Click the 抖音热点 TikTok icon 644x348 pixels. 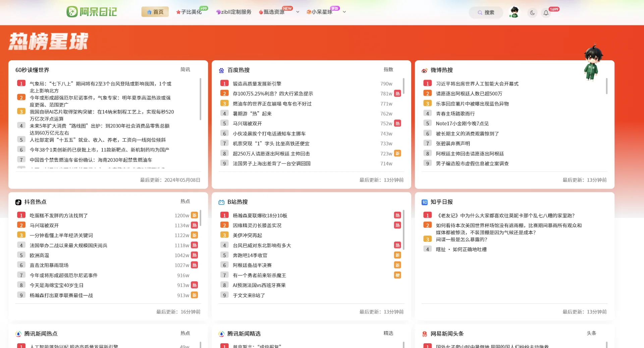(x=18, y=202)
